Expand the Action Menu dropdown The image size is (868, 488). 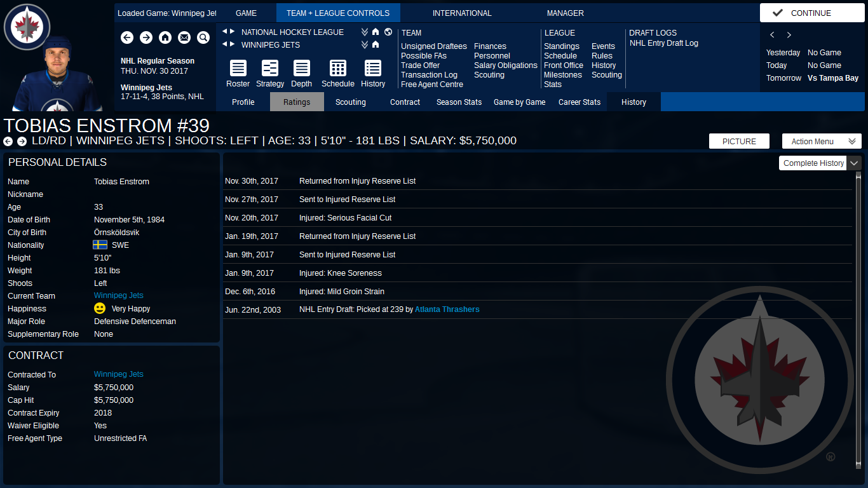(x=822, y=141)
